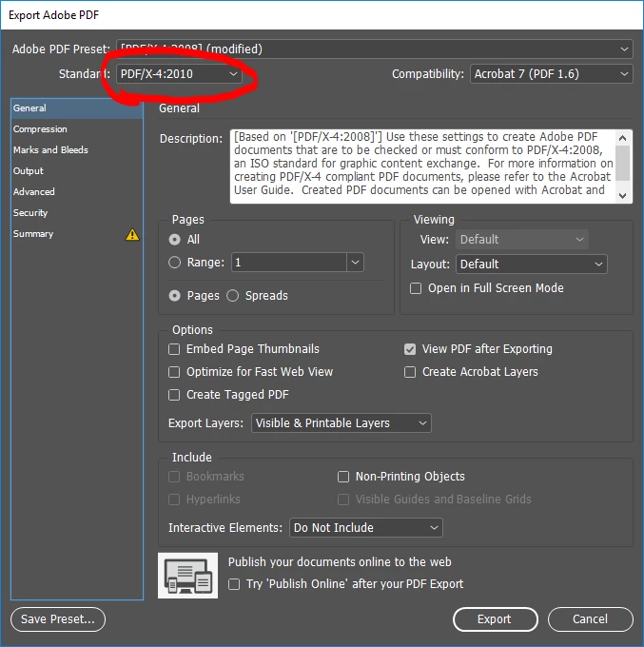
Task: Check Embed Page Thumbnails
Action: click(x=174, y=349)
